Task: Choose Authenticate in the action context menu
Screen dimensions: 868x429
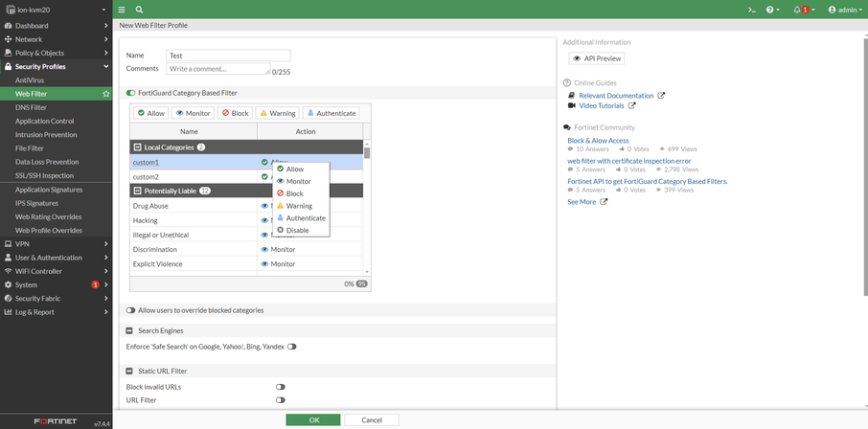Action: pos(301,217)
